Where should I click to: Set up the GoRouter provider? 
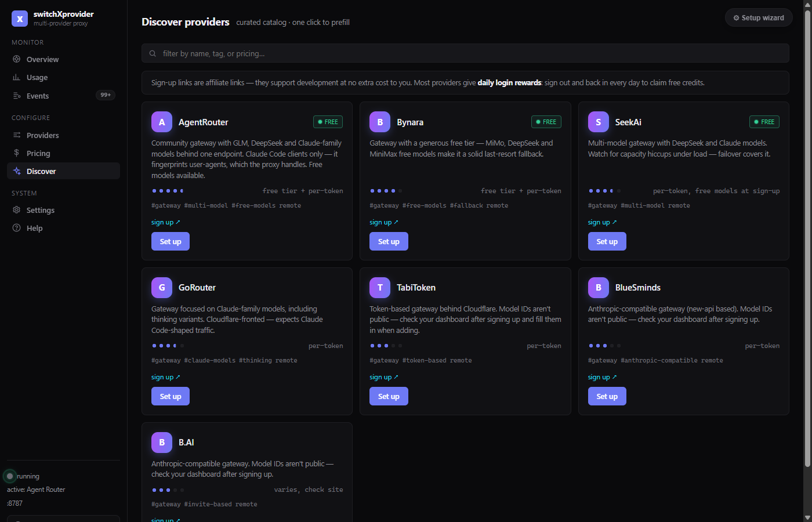(x=171, y=396)
